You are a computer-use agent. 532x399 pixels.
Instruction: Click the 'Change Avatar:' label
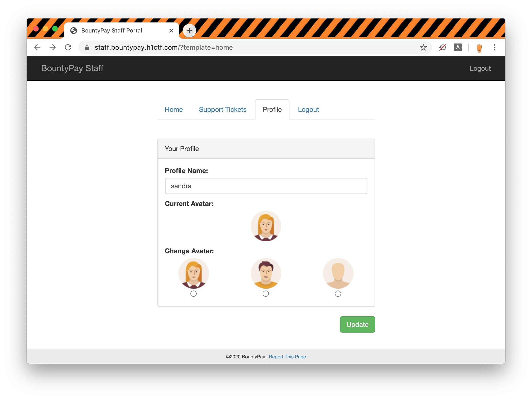coord(189,251)
